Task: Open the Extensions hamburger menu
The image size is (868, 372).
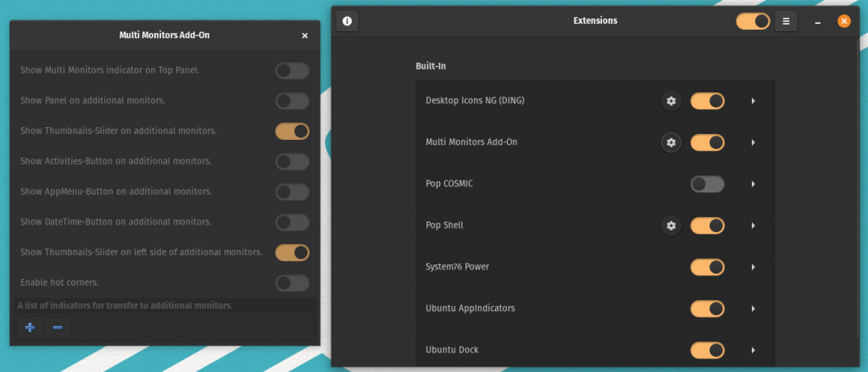Action: pyautogui.click(x=786, y=20)
